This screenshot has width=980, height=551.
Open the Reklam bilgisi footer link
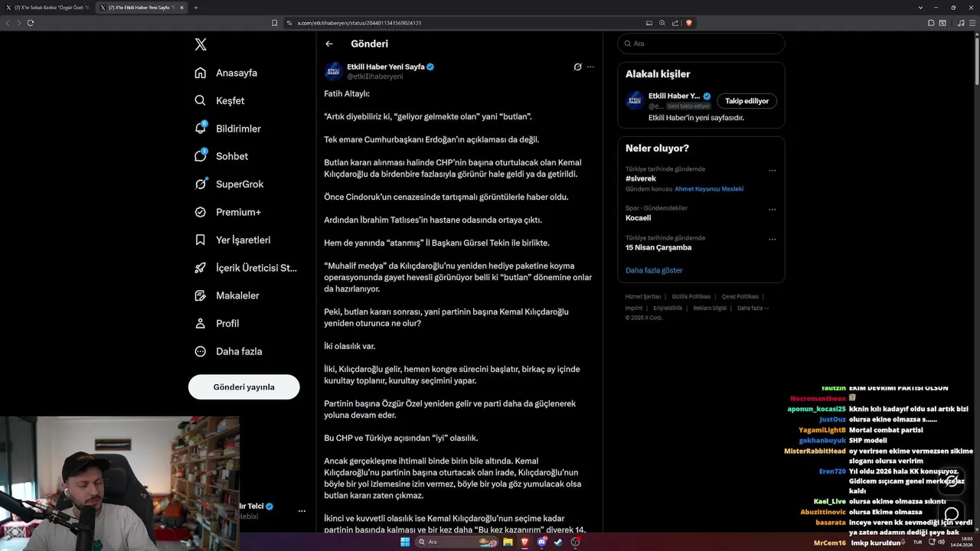point(710,308)
